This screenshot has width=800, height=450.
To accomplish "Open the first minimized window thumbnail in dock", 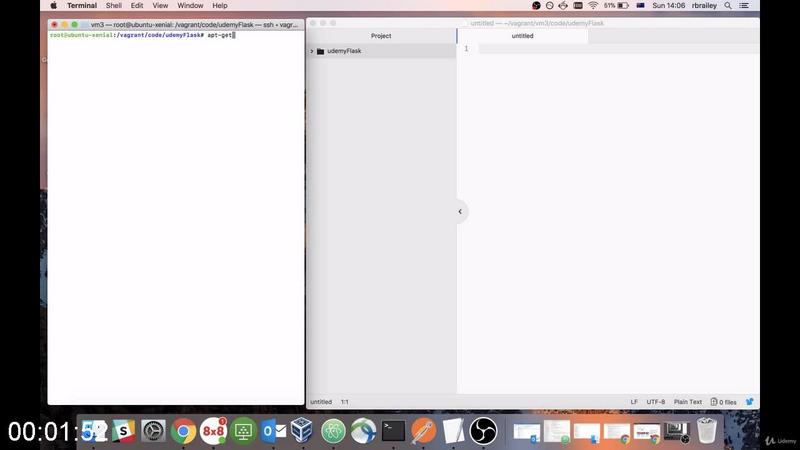I will click(527, 432).
